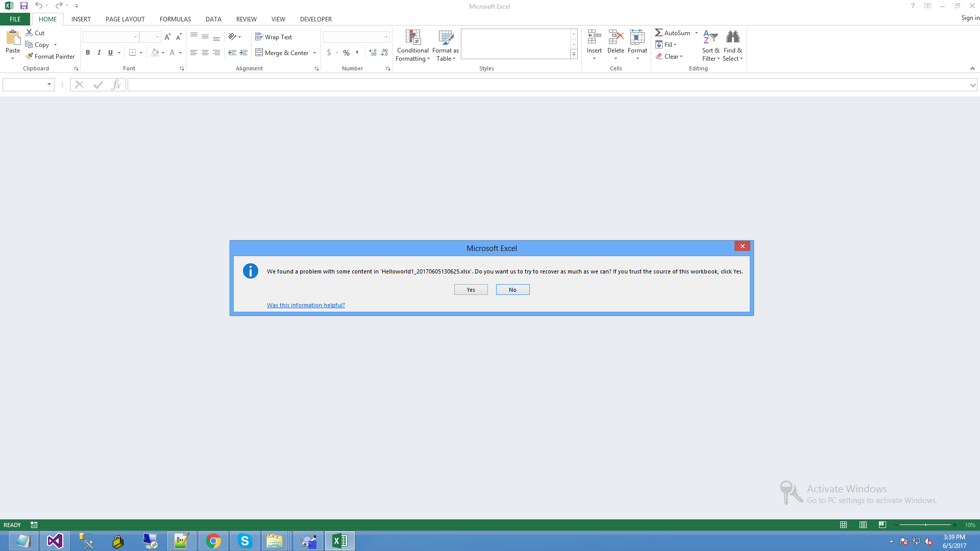The height and width of the screenshot is (551, 980).
Task: Click the Save icon in quick access toolbar
Action: click(x=23, y=6)
